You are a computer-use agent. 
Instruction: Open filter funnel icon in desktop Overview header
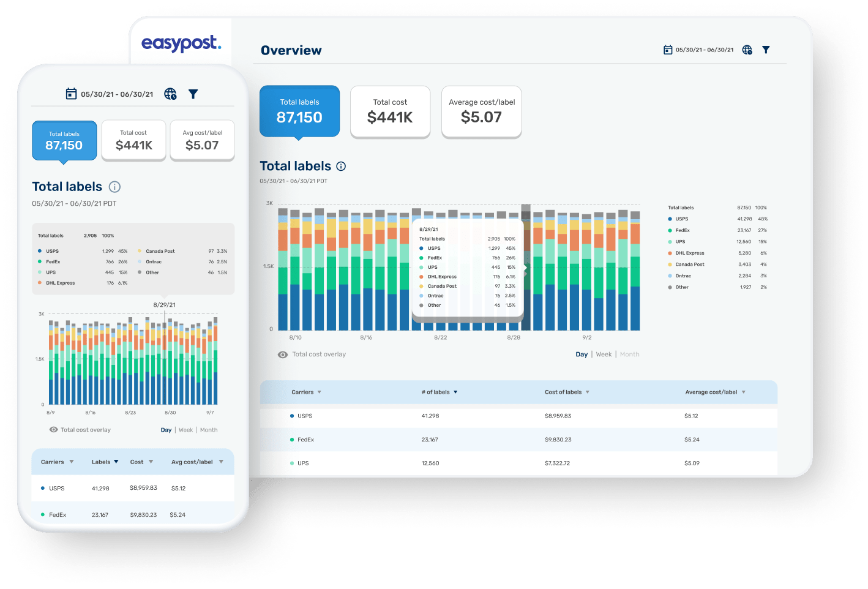[x=766, y=50]
